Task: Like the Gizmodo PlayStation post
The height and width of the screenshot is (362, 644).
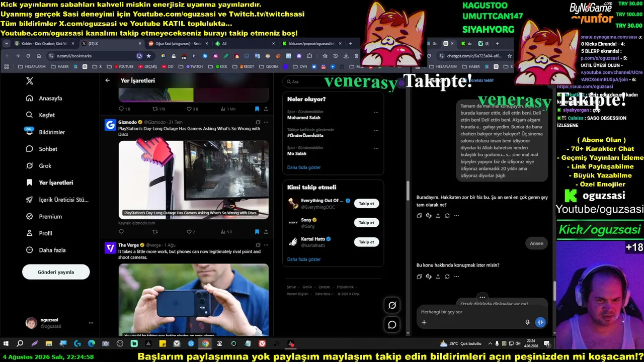Action: coord(189,232)
